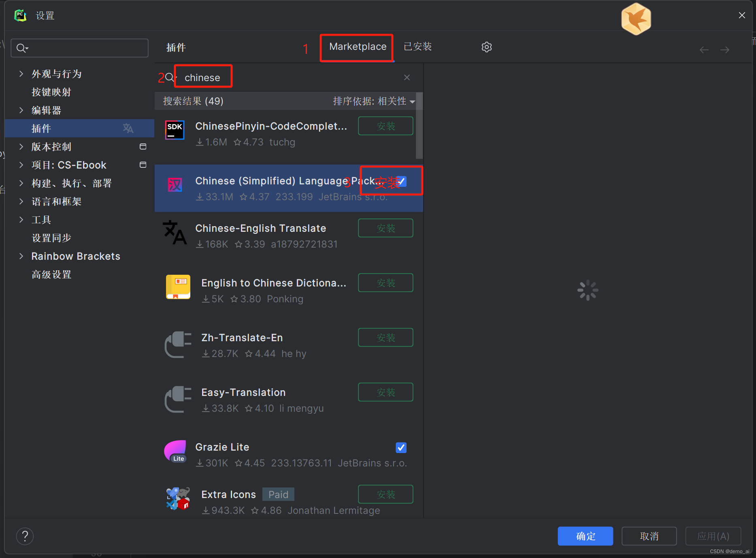
Task: Select the Grazie Lite plugin title
Action: pos(222,447)
